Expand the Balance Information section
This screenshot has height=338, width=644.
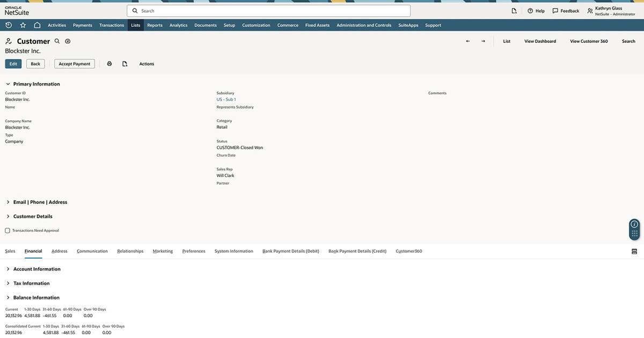8,297
